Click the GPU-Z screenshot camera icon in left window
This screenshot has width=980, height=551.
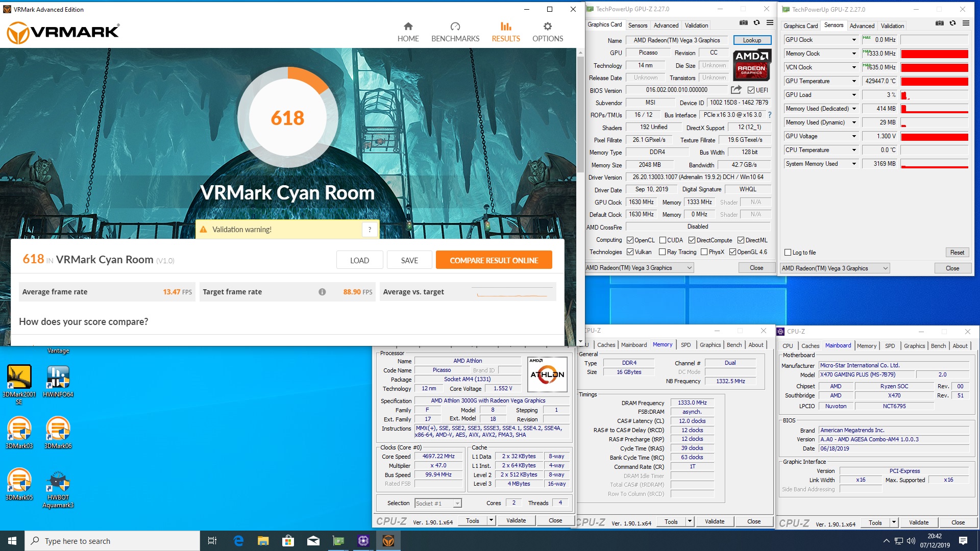coord(744,23)
